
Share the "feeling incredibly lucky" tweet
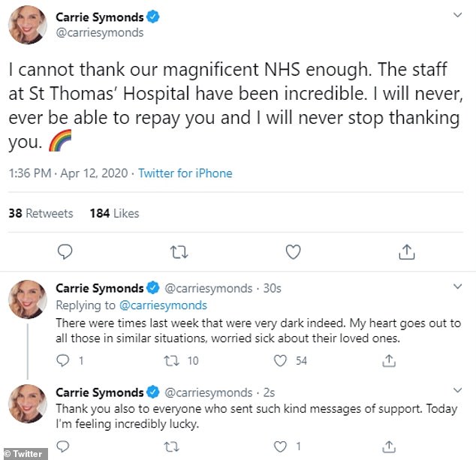click(x=389, y=447)
